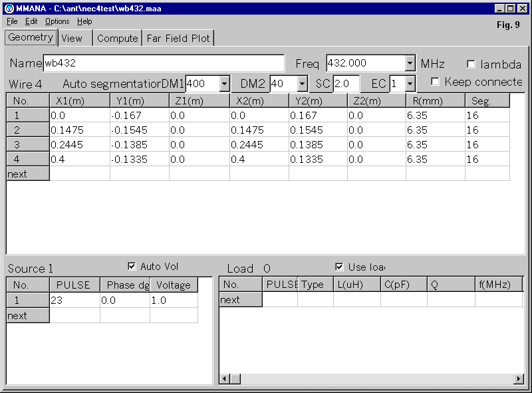Select the next row in wire table
Image resolution: width=532 pixels, height=393 pixels.
[27, 174]
